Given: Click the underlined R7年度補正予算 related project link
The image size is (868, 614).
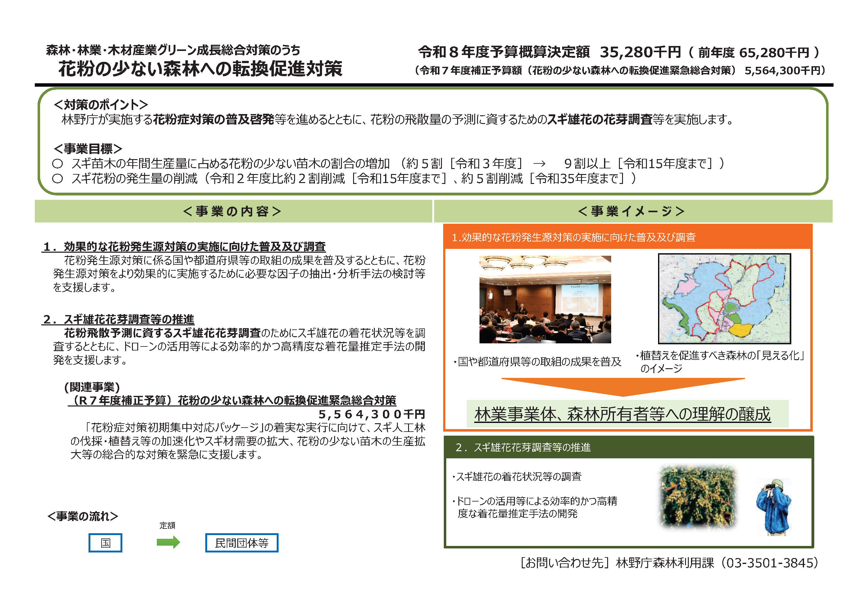Looking at the screenshot, I should click(233, 400).
